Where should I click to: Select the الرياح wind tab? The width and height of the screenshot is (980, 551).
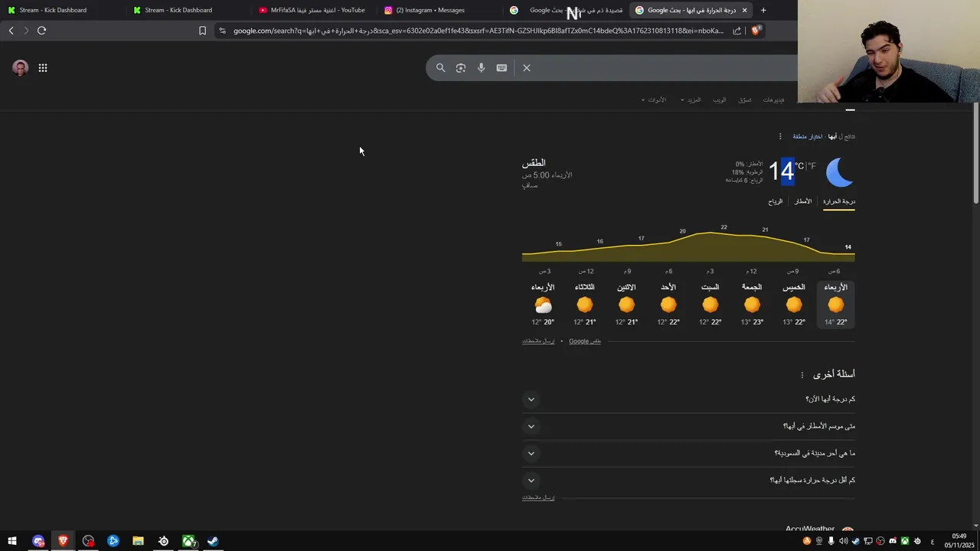point(776,201)
